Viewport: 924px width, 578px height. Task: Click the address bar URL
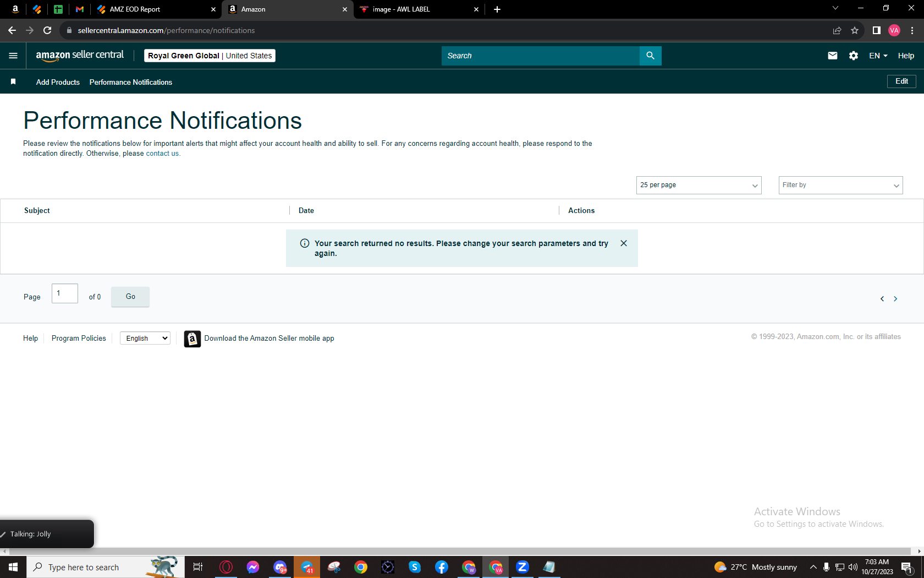point(166,30)
